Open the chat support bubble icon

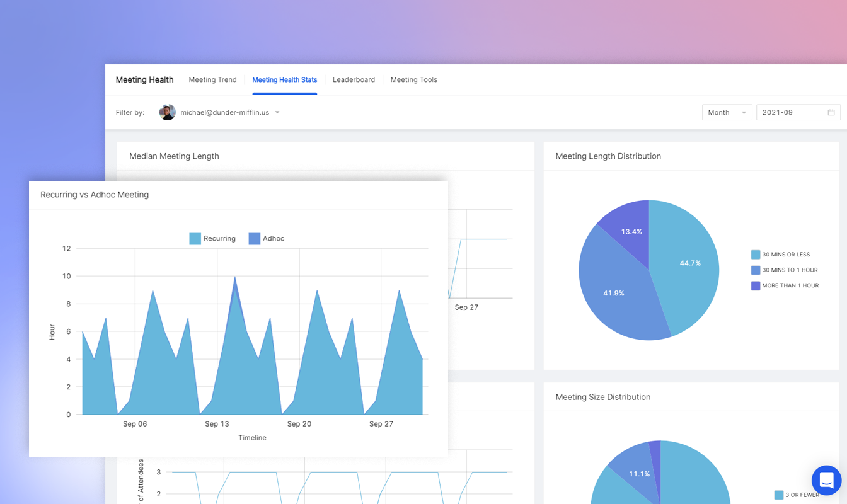[826, 480]
